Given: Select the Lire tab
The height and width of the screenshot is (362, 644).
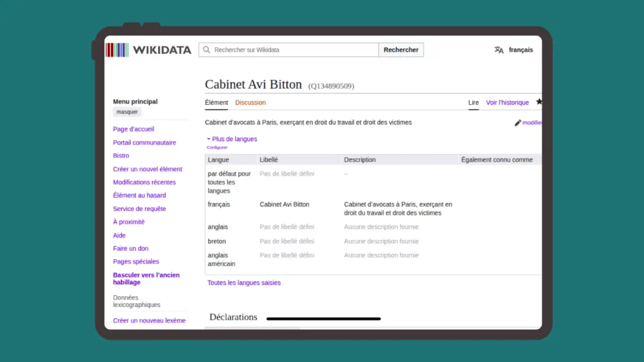Looking at the screenshot, I should click(473, 102).
